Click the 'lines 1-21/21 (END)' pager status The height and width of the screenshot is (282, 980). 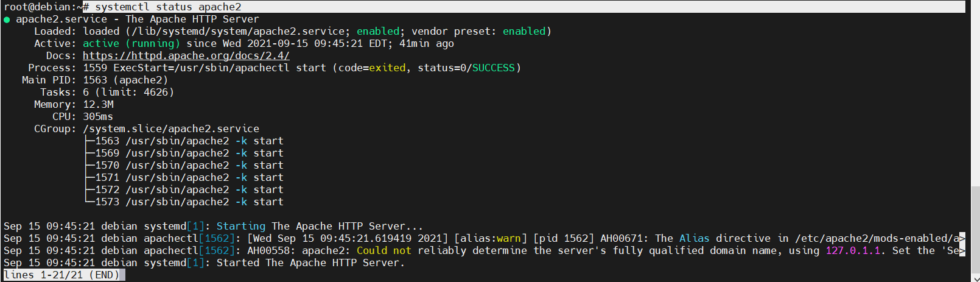pyautogui.click(x=64, y=275)
